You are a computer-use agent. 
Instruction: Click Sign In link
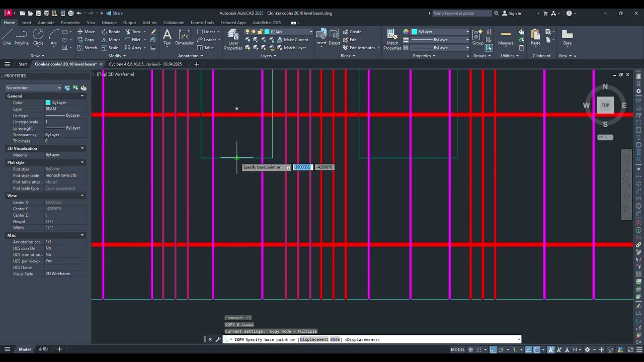click(x=512, y=14)
